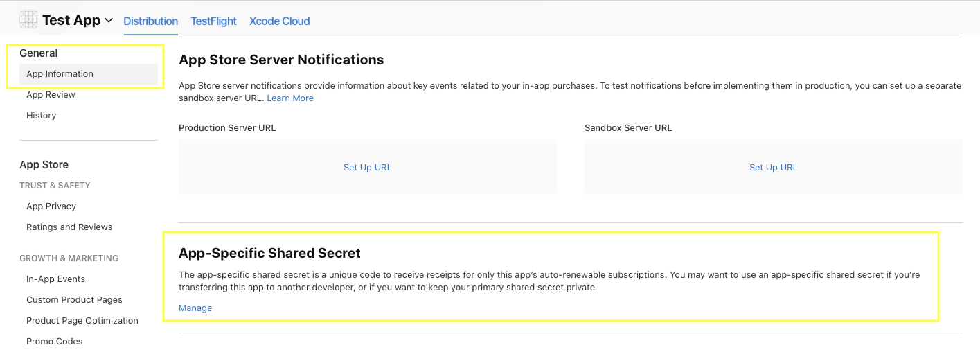This screenshot has width=980, height=352.
Task: Click the General sidebar heading
Action: pyautogui.click(x=39, y=53)
